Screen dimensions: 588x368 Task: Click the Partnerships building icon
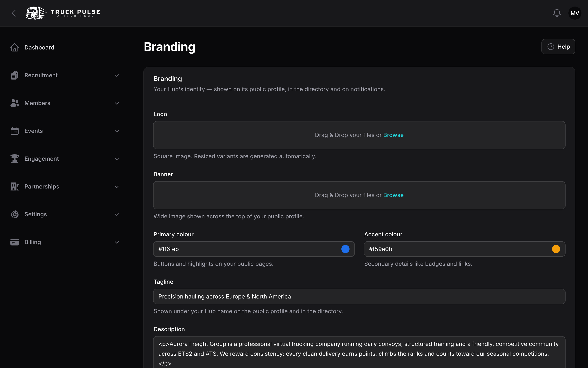point(14,186)
